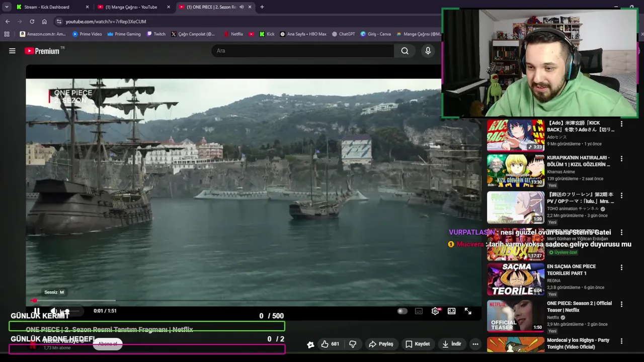Open player settings gear
The height and width of the screenshot is (362, 644).
pos(435,311)
